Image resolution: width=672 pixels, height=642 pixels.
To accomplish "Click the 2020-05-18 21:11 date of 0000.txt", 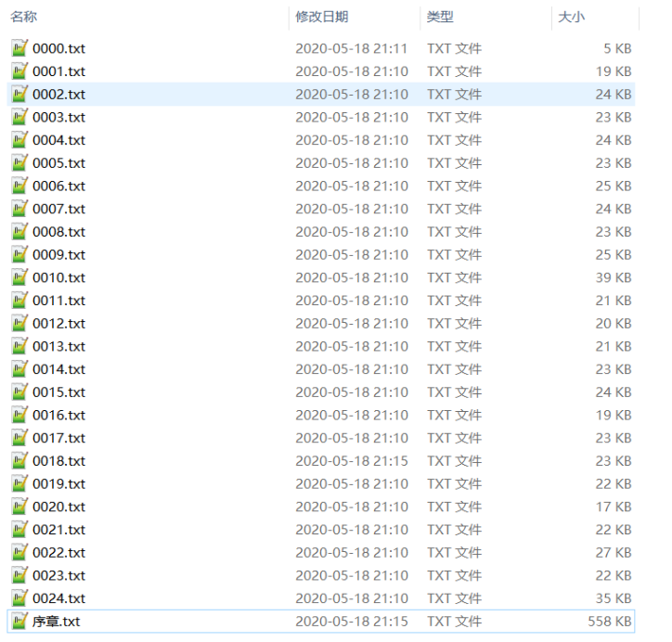I will (352, 48).
